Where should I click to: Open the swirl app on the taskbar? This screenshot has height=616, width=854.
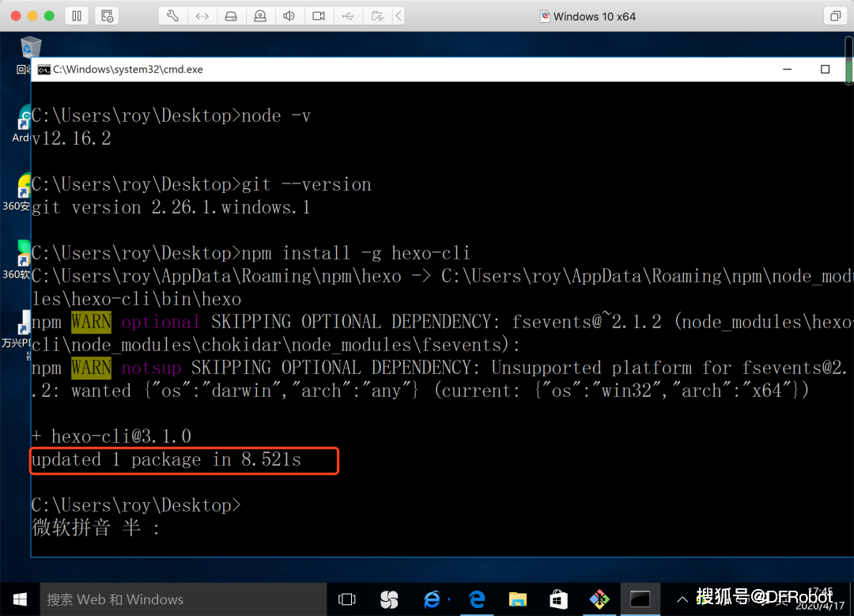(389, 599)
